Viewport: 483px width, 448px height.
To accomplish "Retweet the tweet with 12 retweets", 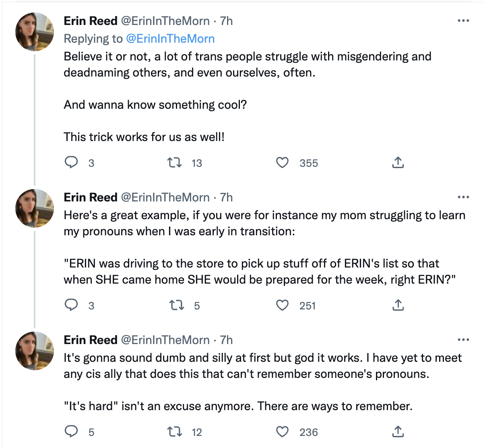I will click(174, 431).
